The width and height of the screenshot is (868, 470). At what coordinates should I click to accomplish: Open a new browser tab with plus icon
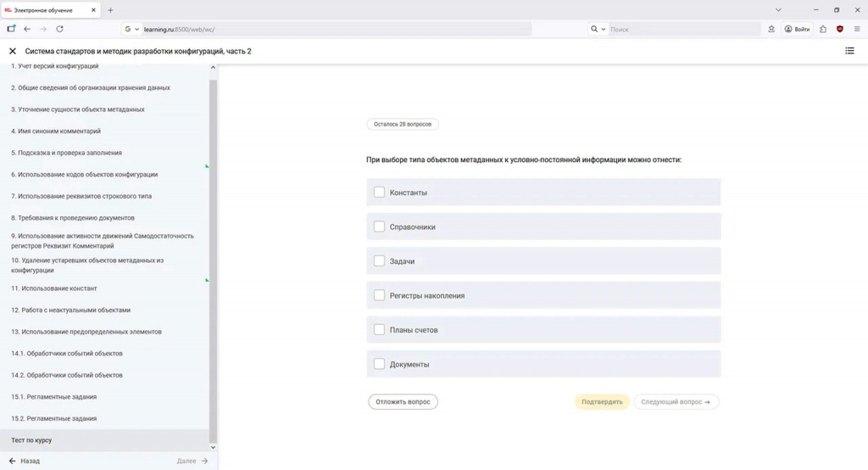coord(110,10)
